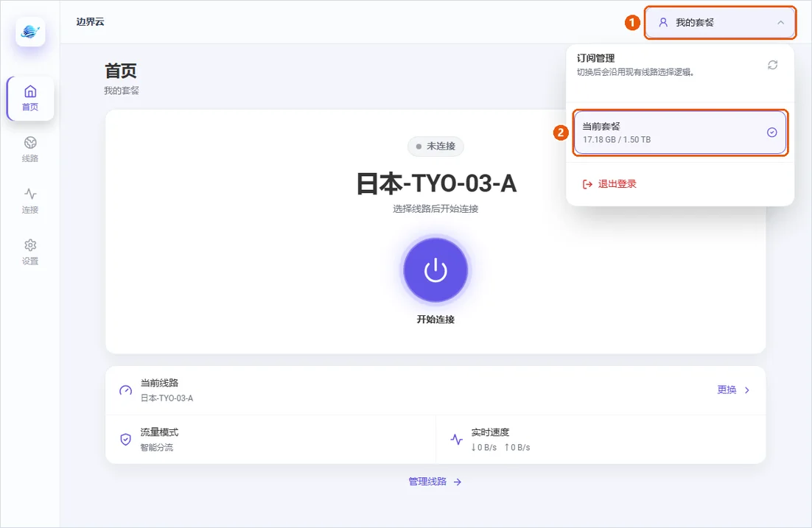Click the arrow after 管理线路
The height and width of the screenshot is (528, 812).
point(458,482)
